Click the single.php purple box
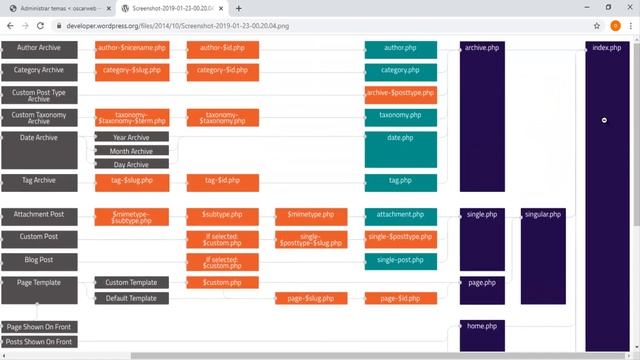 tap(482, 239)
